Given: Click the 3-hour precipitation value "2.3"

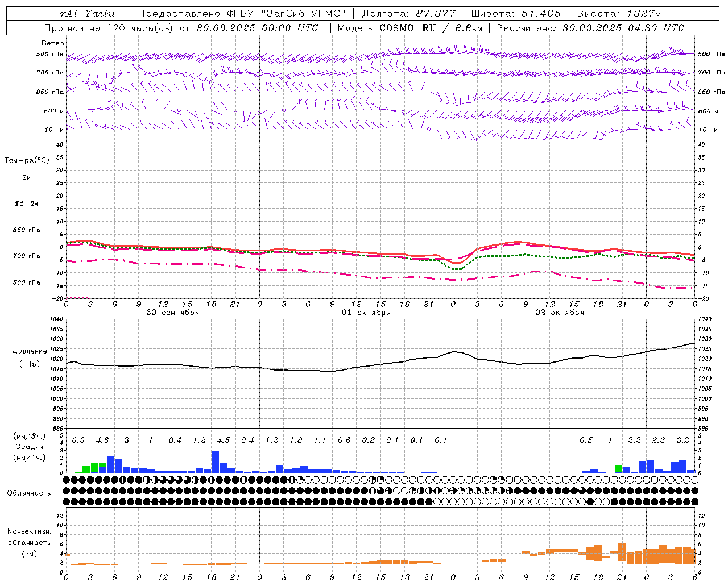Looking at the screenshot, I should (659, 440).
